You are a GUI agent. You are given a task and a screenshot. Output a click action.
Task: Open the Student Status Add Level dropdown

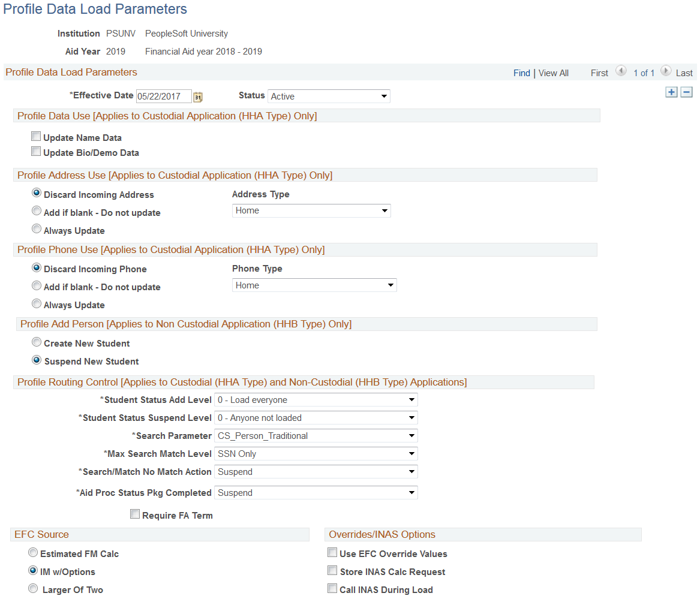tap(411, 399)
